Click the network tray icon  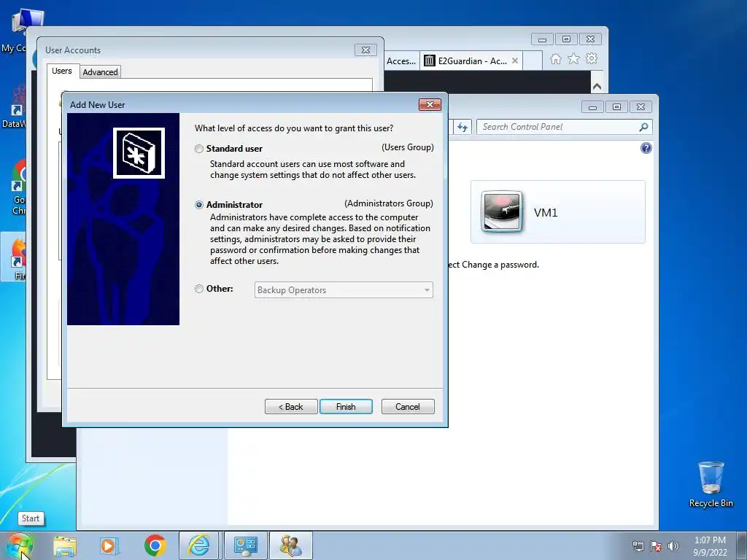tap(638, 546)
